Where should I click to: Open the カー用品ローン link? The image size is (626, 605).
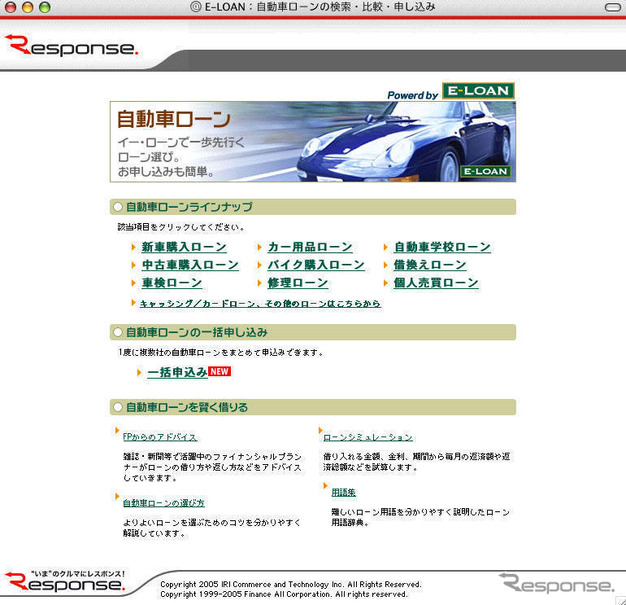309,247
